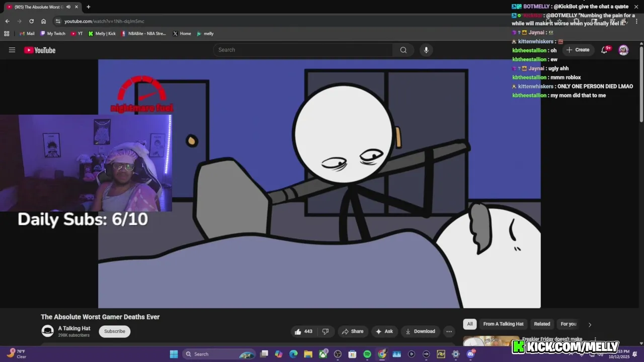644x362 pixels.
Task: Open Discord from the taskbar
Action: 470,354
